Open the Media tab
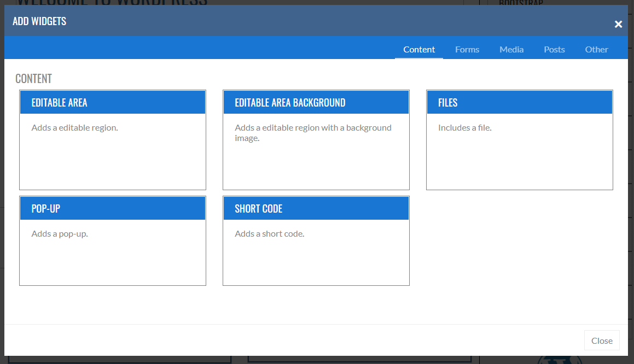The image size is (634, 364). [511, 49]
